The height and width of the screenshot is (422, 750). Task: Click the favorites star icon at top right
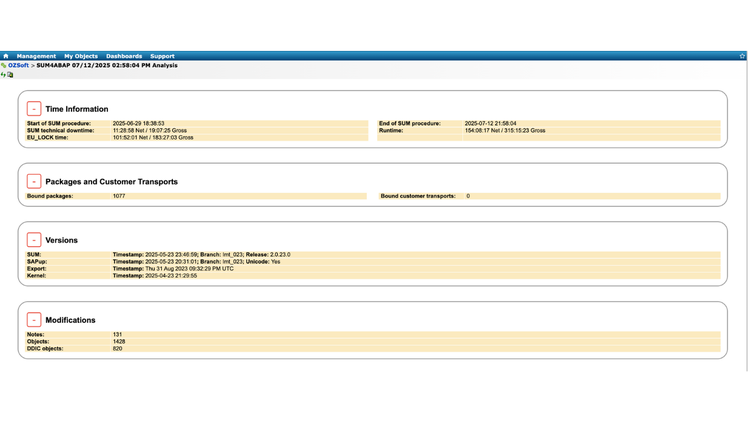742,56
